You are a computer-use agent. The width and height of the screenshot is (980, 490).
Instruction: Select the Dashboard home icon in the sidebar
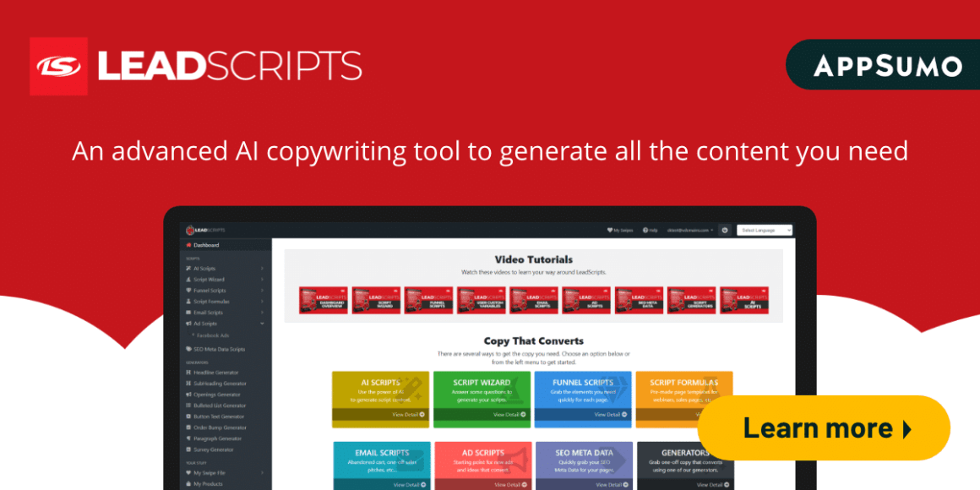pos(188,246)
